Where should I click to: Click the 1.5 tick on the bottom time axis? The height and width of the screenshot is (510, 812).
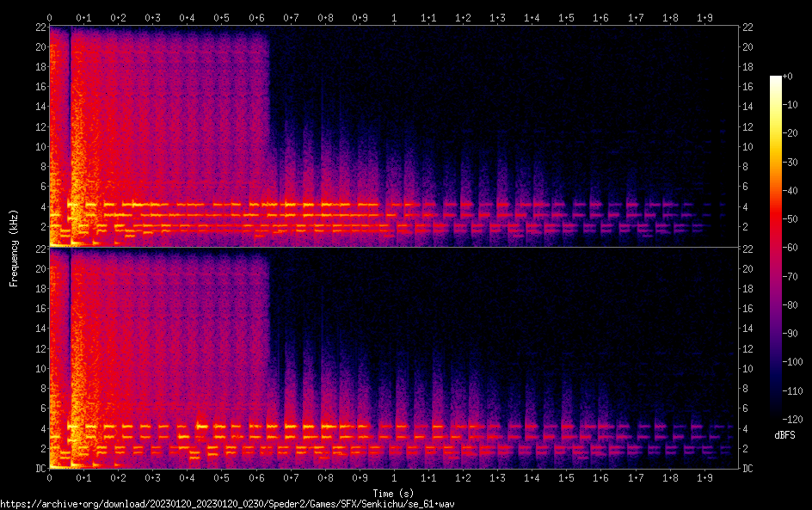[x=566, y=478]
